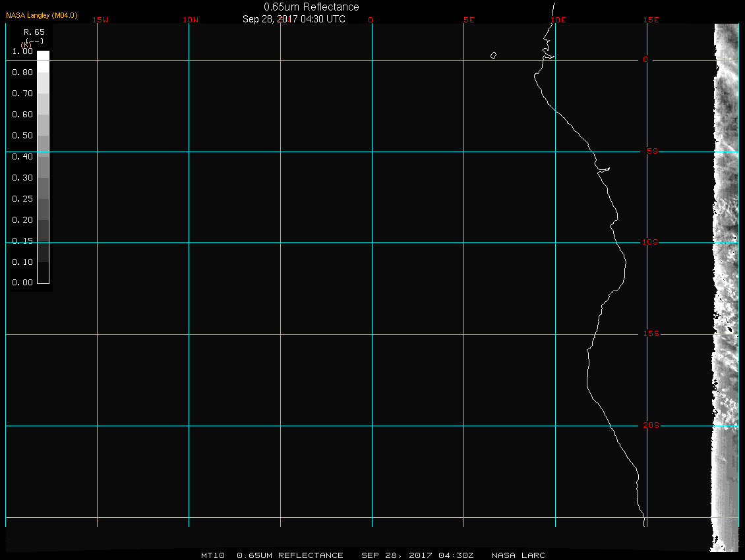This screenshot has width=745, height=560.
Task: Click the 0.60 colorbar value
Action: pos(22,115)
